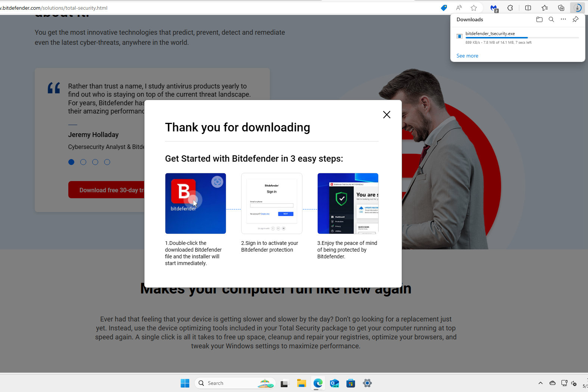This screenshot has width=588, height=392.
Task: Click the Edge shopping tag icon
Action: pyautogui.click(x=444, y=8)
